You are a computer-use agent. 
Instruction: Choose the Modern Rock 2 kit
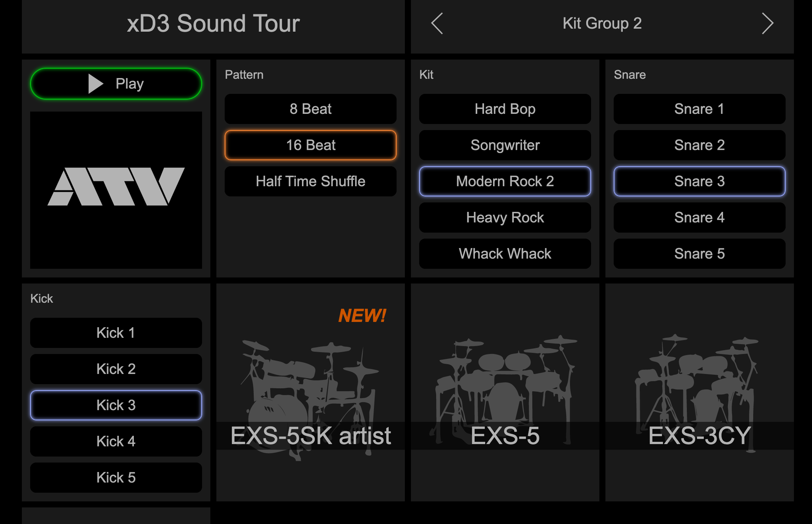[505, 181]
